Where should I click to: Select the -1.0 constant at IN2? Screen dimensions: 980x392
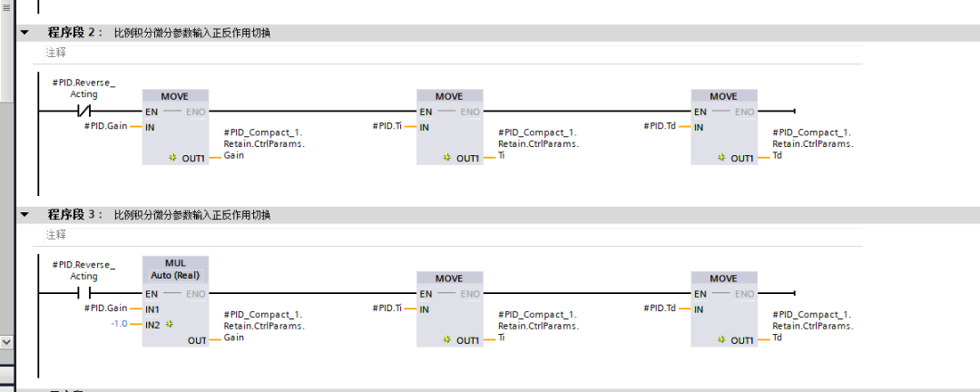click(x=119, y=325)
